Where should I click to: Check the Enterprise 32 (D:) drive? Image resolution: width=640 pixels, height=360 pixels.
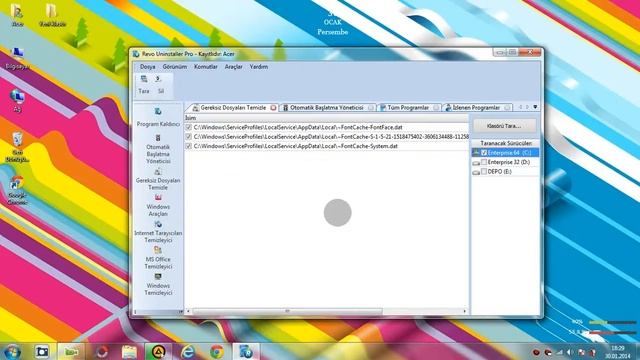click(x=484, y=162)
